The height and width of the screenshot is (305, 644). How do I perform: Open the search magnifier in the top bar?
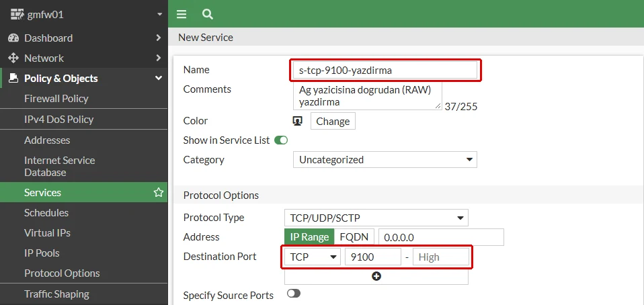208,14
